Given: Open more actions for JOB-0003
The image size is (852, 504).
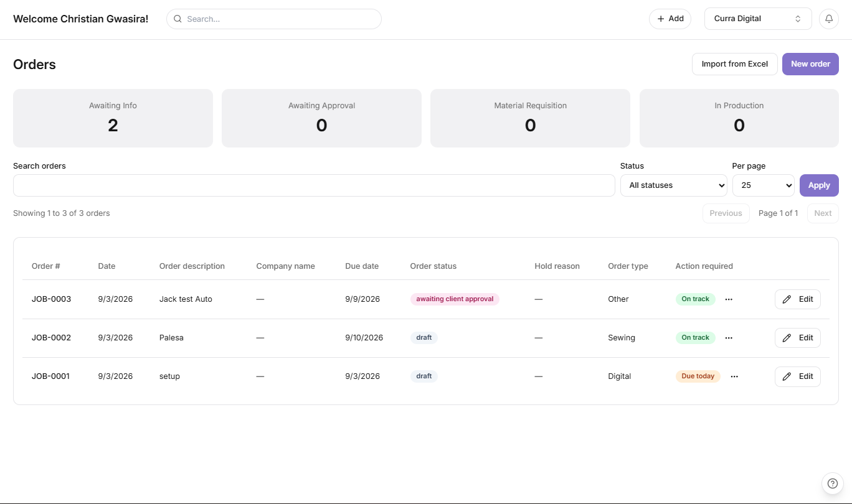Looking at the screenshot, I should coord(729,299).
